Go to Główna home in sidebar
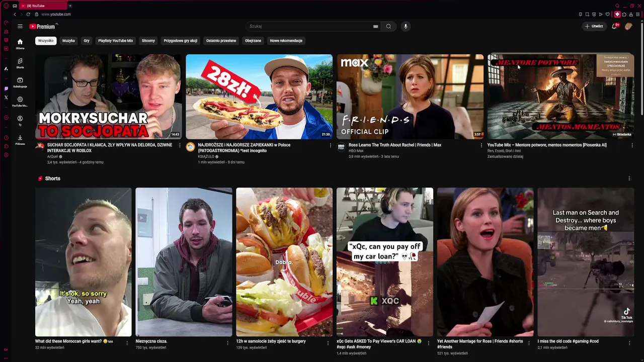Image resolution: width=644 pixels, height=362 pixels. (20, 44)
